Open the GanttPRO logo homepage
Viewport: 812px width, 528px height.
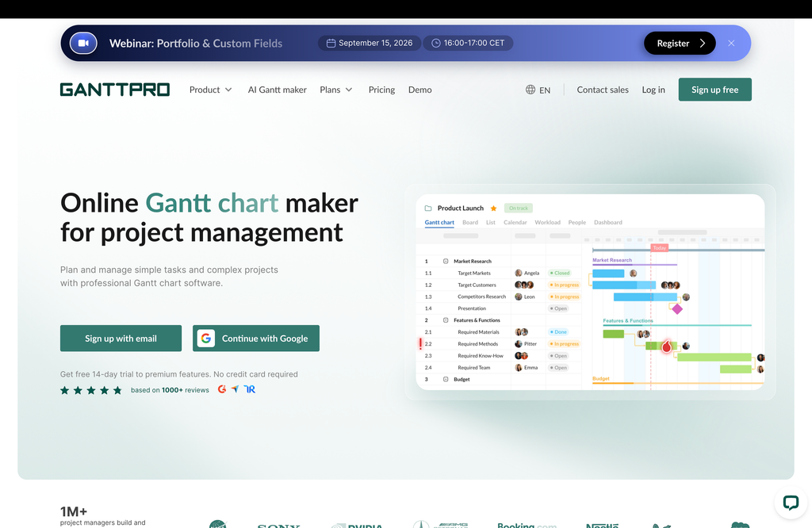tap(114, 90)
